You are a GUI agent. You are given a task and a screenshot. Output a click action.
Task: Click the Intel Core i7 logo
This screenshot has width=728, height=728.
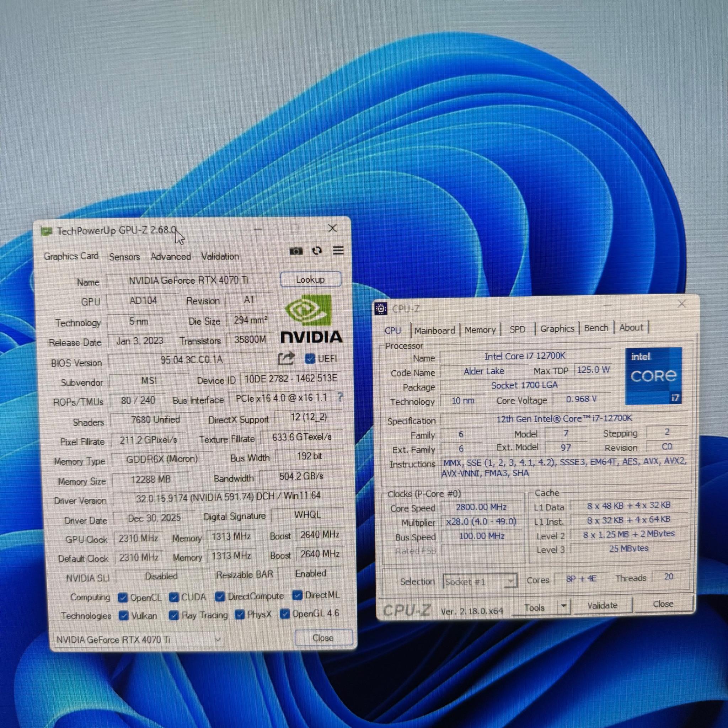pyautogui.click(x=654, y=376)
